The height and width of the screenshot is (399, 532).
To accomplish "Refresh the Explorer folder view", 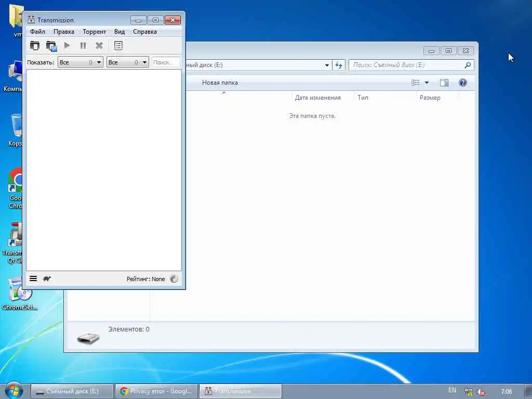I will coord(339,65).
